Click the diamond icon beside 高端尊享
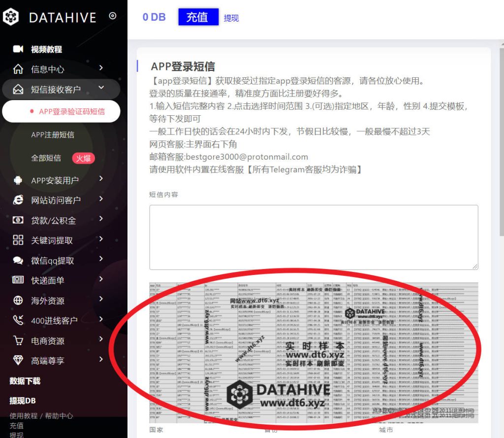The height and width of the screenshot is (438, 504). point(18,360)
